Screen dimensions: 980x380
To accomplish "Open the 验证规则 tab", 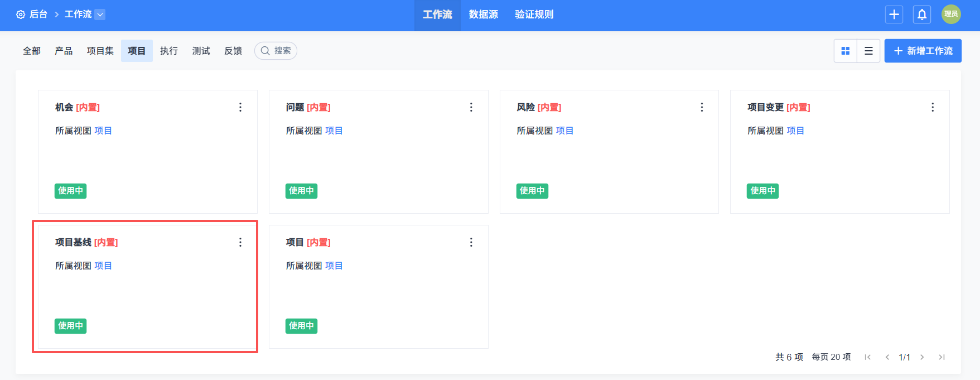I will (534, 15).
